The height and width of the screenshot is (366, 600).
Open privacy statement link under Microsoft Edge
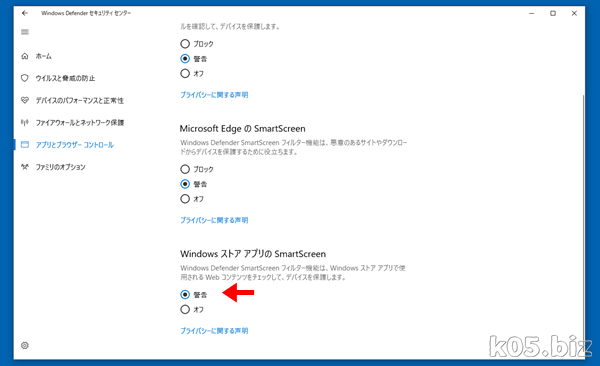pos(214,220)
